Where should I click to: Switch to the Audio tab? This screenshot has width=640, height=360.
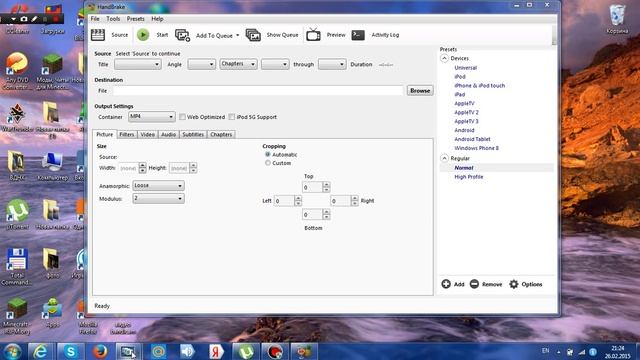pos(168,134)
